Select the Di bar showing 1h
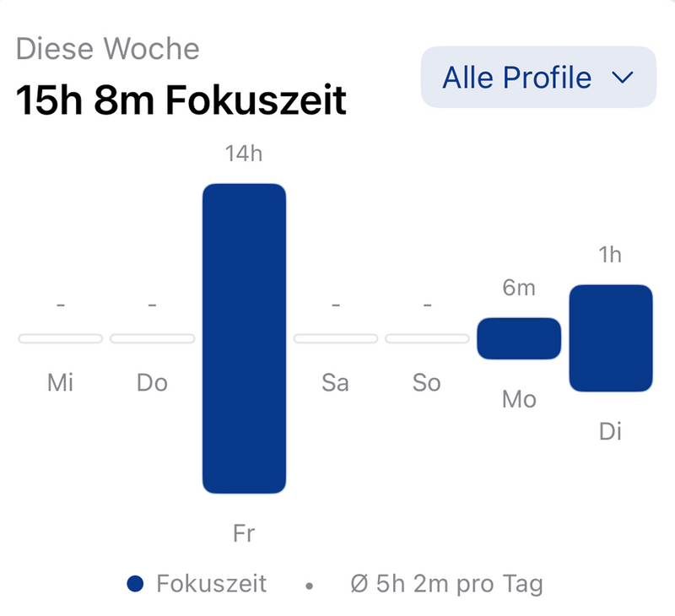The width and height of the screenshot is (675, 616). 611,338
